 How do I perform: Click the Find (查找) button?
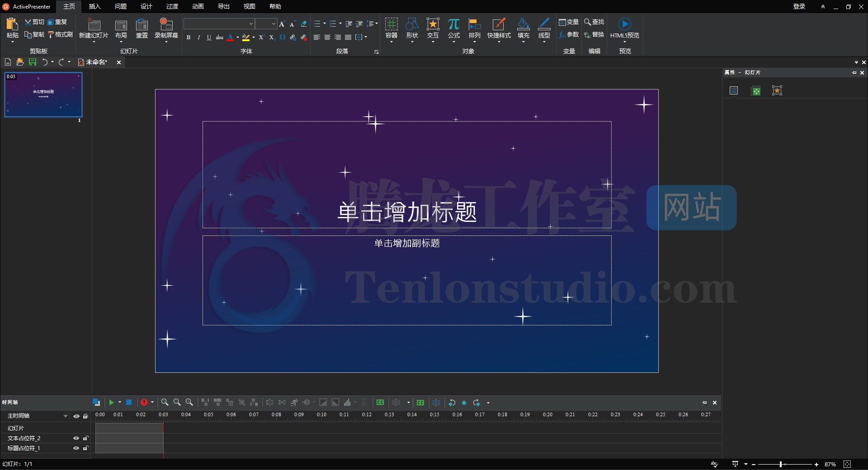[594, 22]
